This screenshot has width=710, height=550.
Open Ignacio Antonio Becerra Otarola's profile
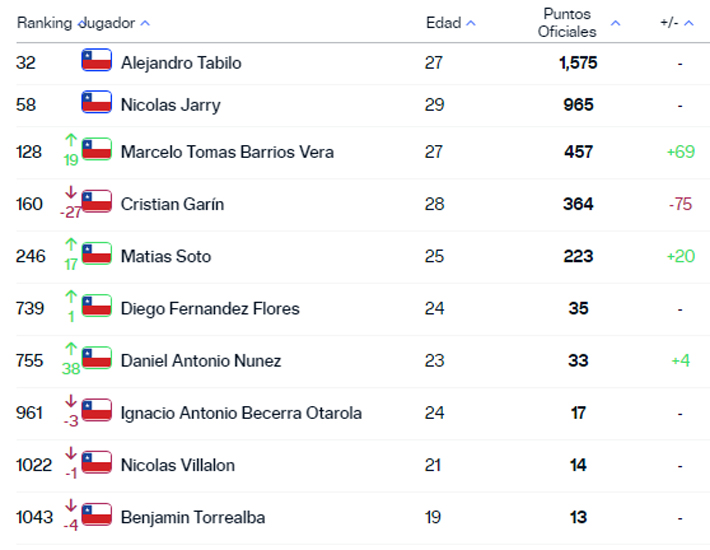point(241,413)
